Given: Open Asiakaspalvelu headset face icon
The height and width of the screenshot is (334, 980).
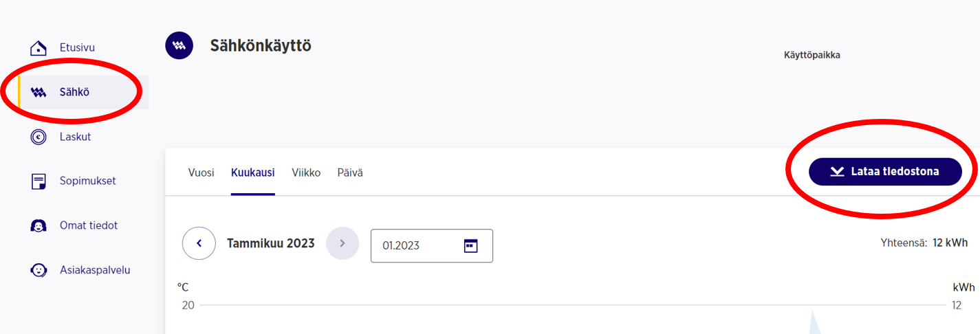Looking at the screenshot, I should pyautogui.click(x=39, y=270).
